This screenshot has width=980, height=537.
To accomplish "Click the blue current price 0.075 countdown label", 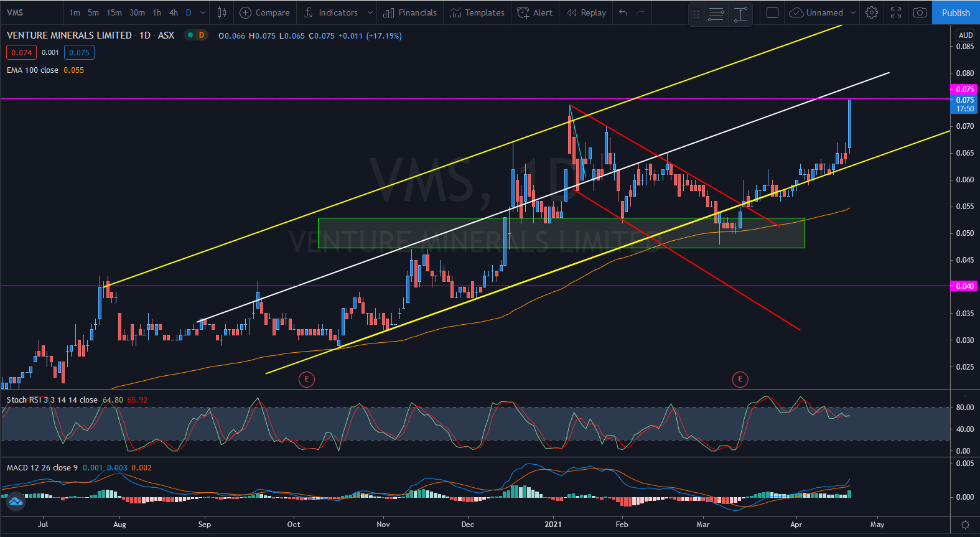I will click(x=965, y=104).
